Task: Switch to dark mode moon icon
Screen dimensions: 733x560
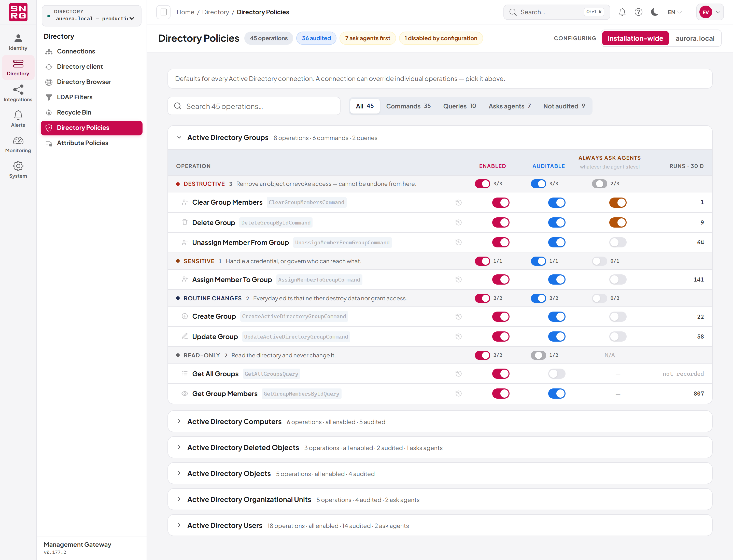Action: (655, 12)
